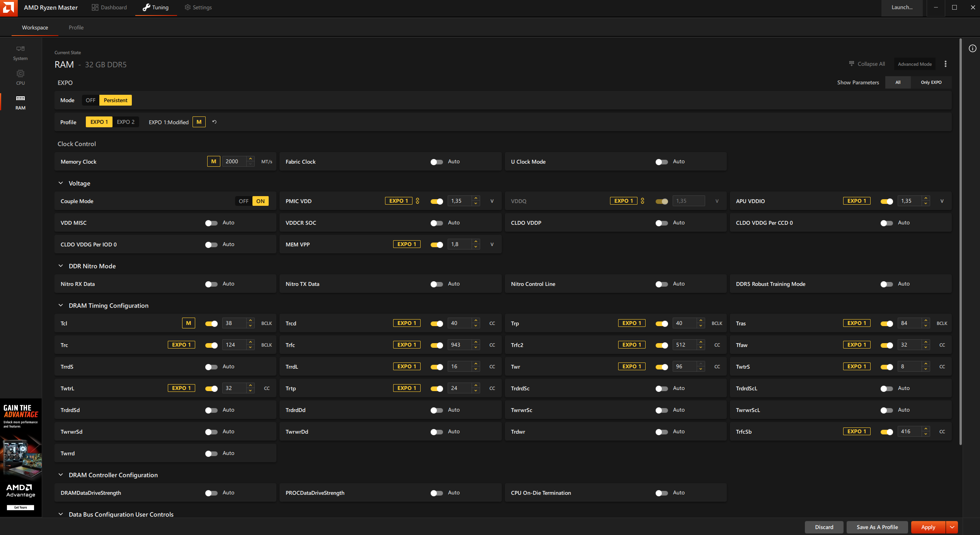Toggle the Fabric Clock Auto switch

[436, 162]
